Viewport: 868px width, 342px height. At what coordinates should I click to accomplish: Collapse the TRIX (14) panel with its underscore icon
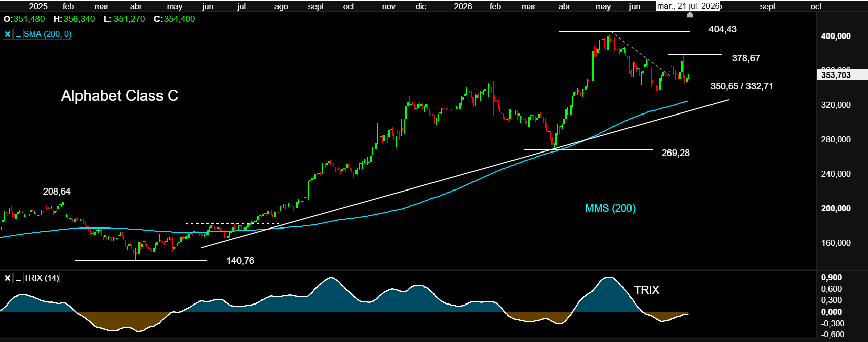[x=18, y=278]
